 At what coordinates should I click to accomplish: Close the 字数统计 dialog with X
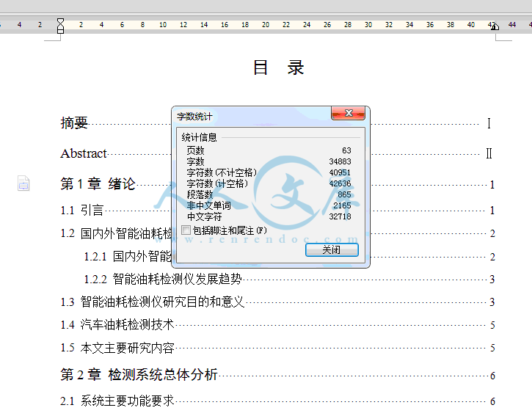point(348,113)
